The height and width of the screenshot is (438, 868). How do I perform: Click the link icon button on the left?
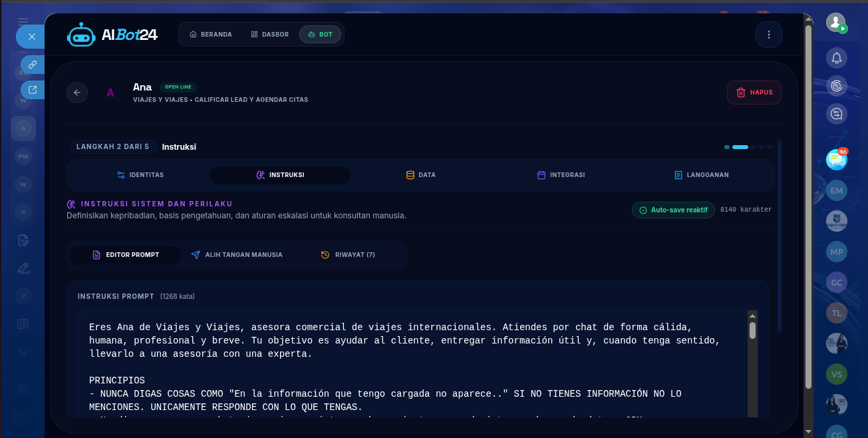33,65
